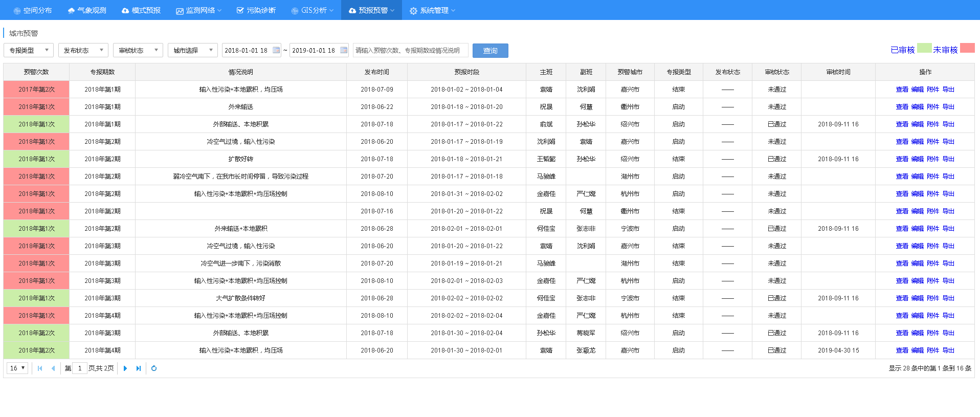Viewport: 980px width, 417px height.
Task: Click the 王韬懿 name cell
Action: pos(546,159)
